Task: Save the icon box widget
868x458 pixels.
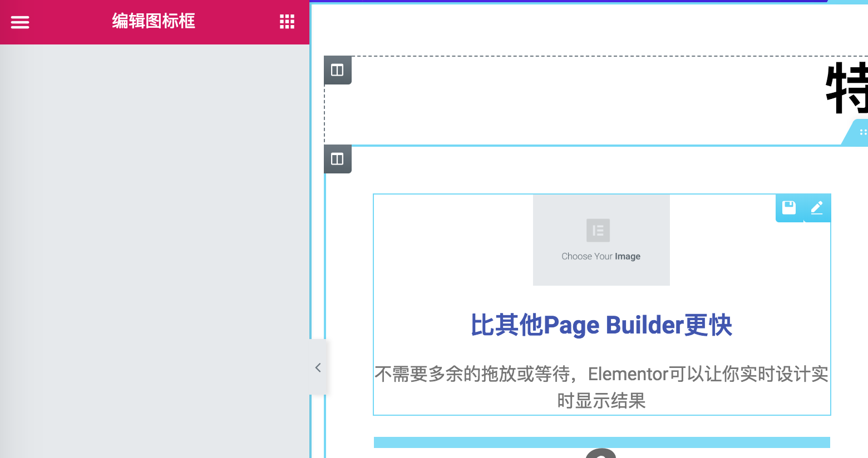Action: [x=789, y=208]
